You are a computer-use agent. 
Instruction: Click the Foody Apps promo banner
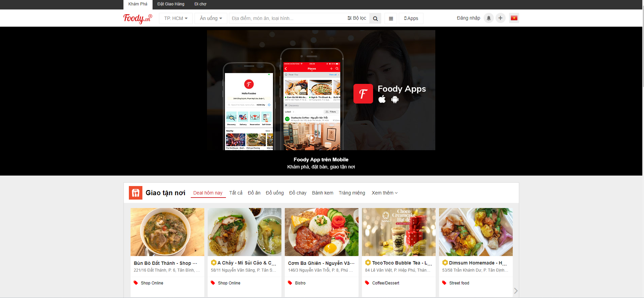321,90
